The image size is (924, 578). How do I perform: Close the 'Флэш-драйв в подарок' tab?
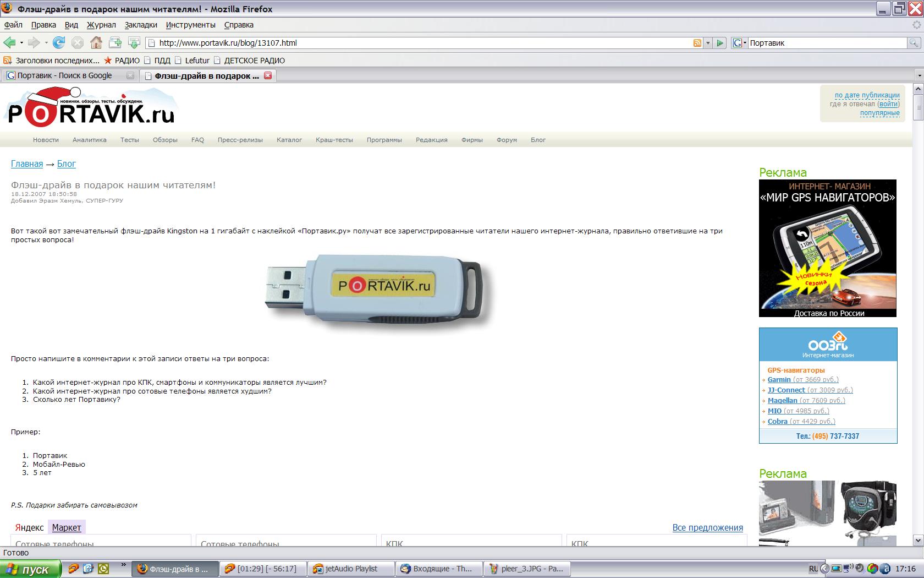point(268,75)
